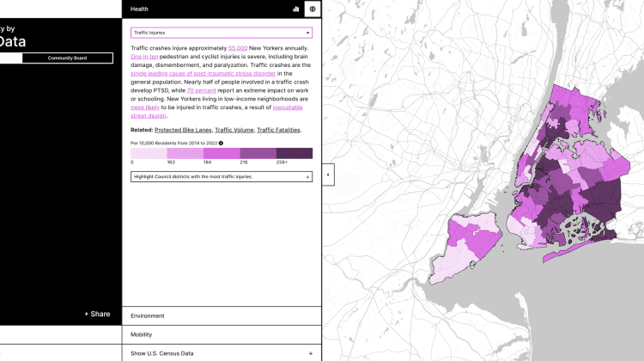Image resolution: width=644 pixels, height=361 pixels.
Task: Open the more likely link
Action: pos(145,107)
